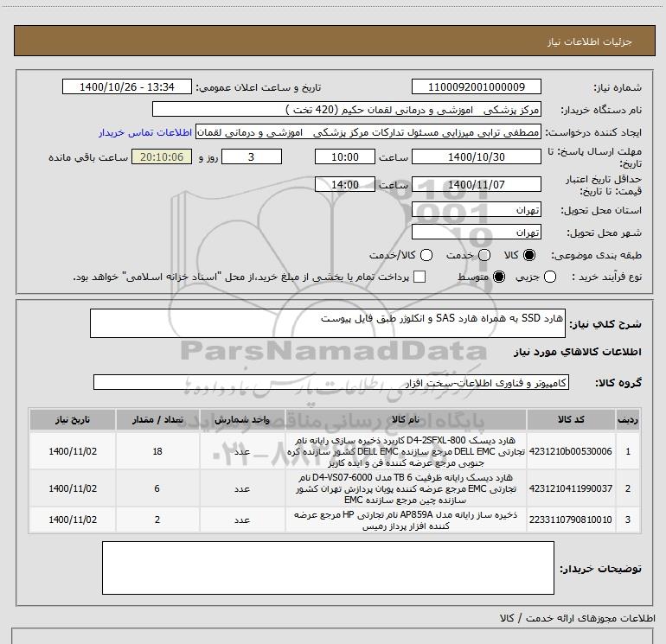Image resolution: width=666 pixels, height=644 pixels.
Task: Click the تعداد / مقدار column header
Action: click(157, 420)
